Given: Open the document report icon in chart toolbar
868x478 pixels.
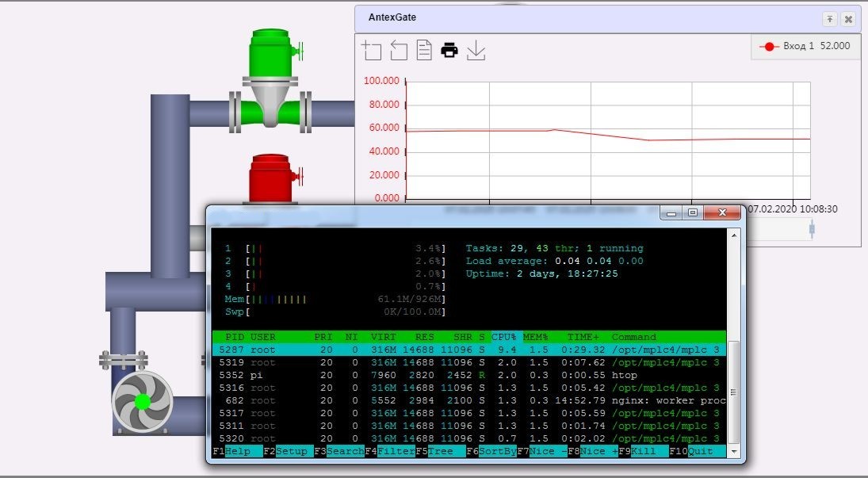Looking at the screenshot, I should 424,51.
